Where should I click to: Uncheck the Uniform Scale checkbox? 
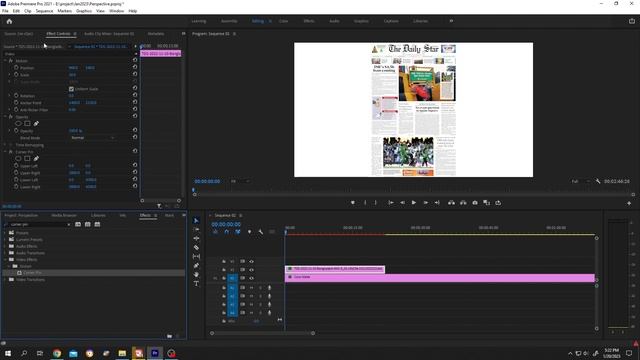pyautogui.click(x=71, y=89)
